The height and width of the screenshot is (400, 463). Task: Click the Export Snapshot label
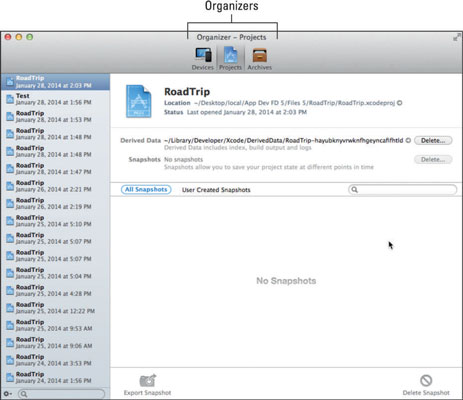coord(147,393)
